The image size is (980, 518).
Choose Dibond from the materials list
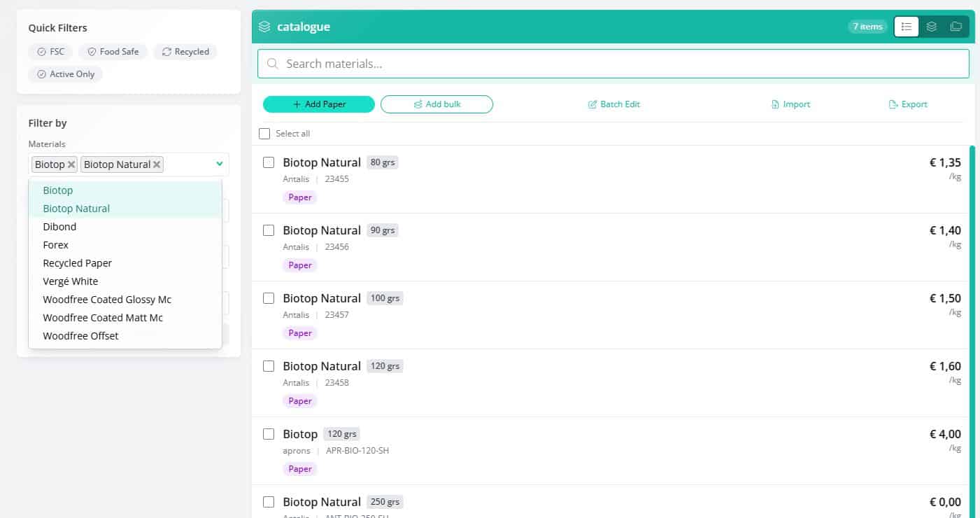59,227
